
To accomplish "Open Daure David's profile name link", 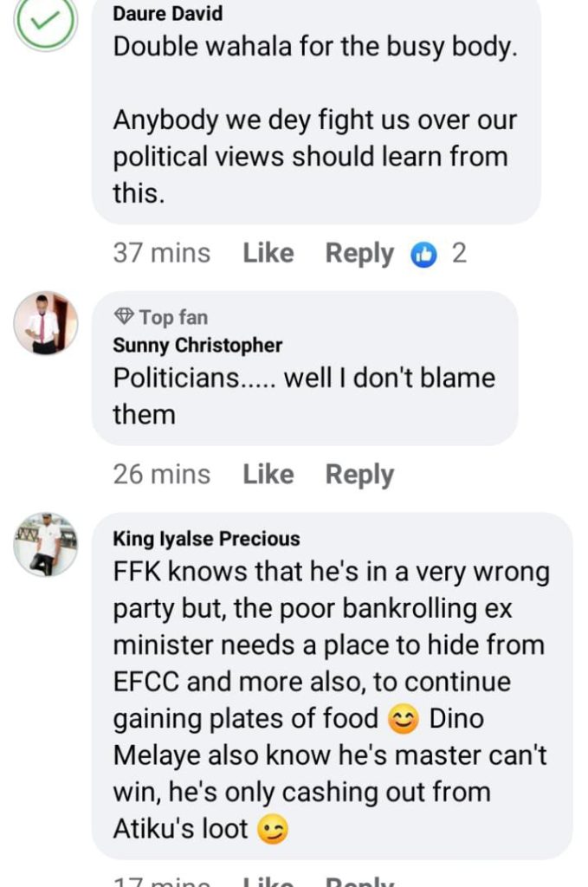I will [x=167, y=14].
